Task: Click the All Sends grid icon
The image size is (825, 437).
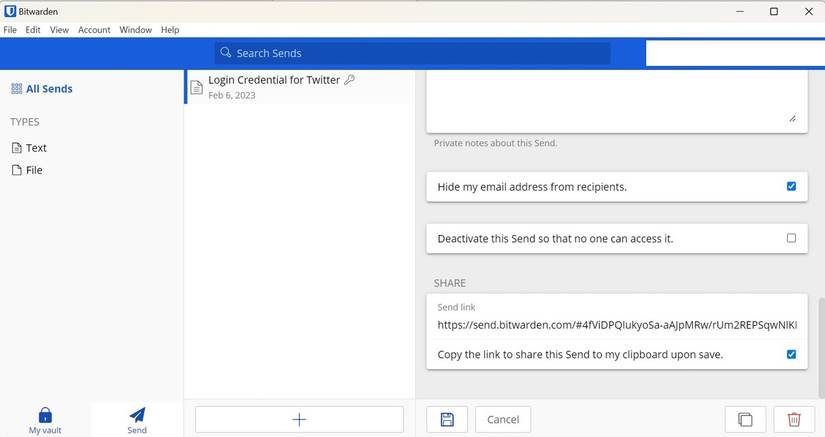Action: coord(16,88)
